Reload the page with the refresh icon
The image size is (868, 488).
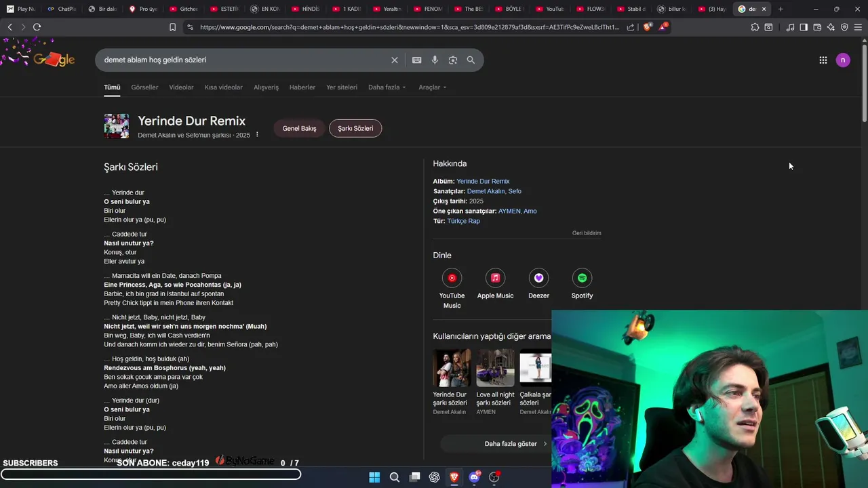[37, 27]
